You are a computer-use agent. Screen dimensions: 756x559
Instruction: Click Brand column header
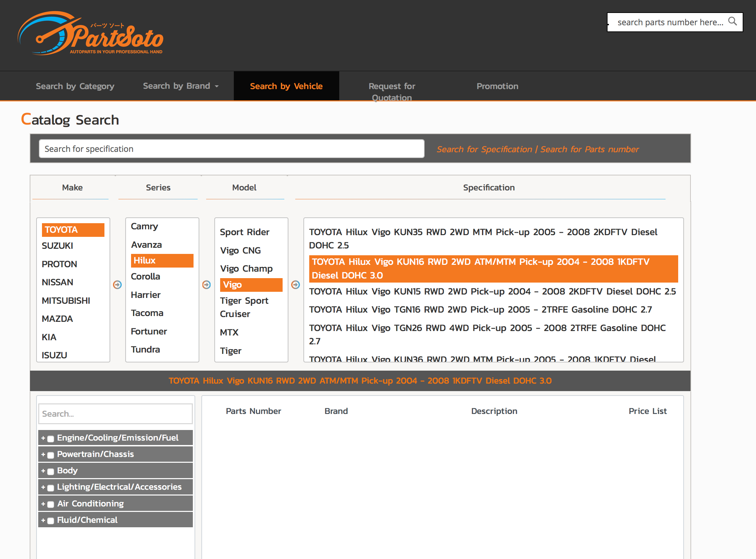click(336, 411)
